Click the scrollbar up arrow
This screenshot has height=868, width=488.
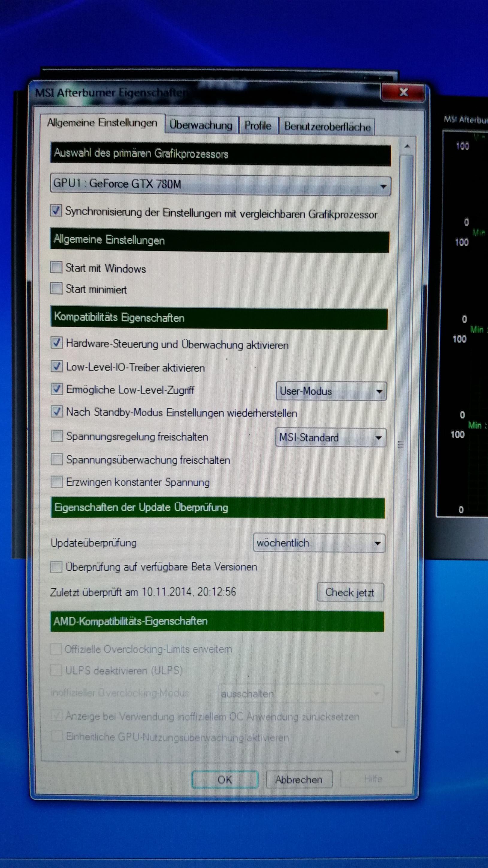(x=407, y=146)
